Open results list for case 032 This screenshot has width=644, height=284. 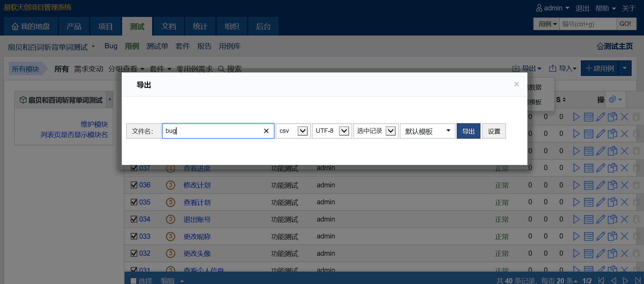588,254
